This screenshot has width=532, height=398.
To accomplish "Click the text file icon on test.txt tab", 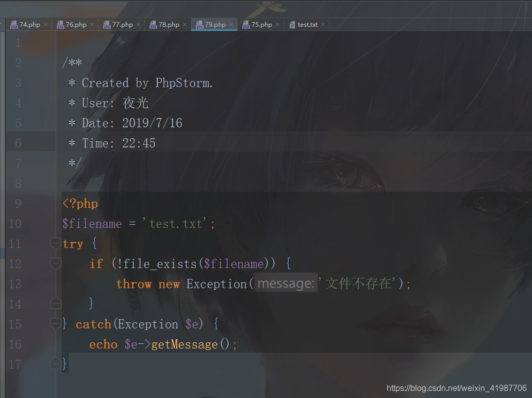I will (292, 25).
